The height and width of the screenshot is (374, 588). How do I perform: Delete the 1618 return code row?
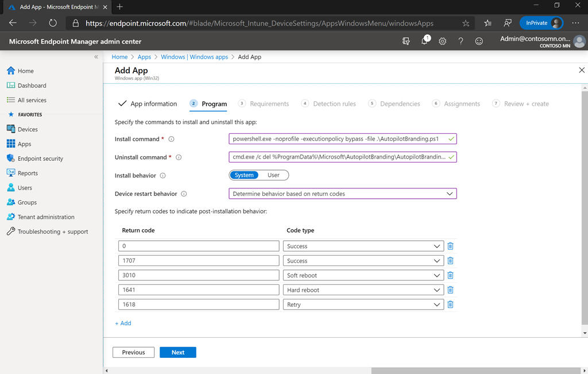450,304
